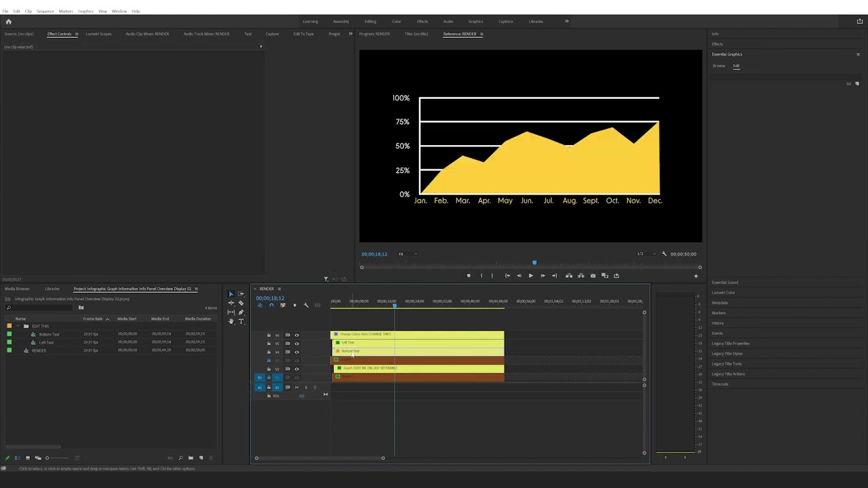Open the Graphics menu in menu bar

(x=85, y=12)
